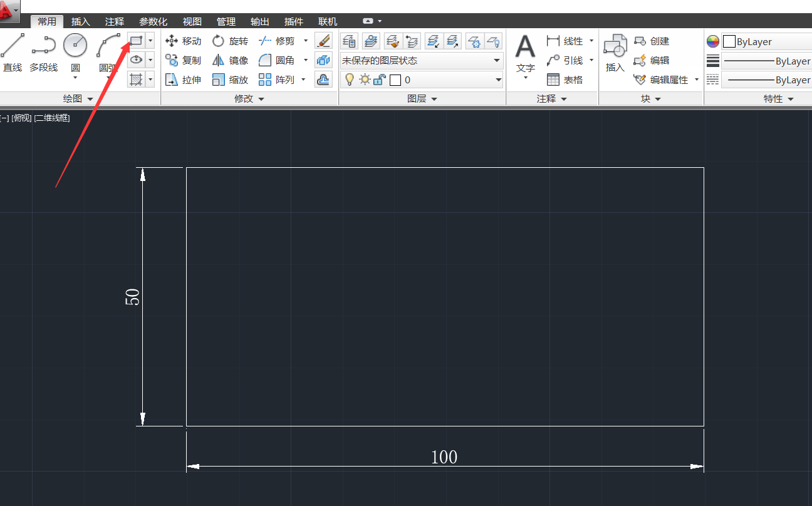Click the Leader (引线) tool
Viewport: 812px width, 506px height.
tap(565, 61)
